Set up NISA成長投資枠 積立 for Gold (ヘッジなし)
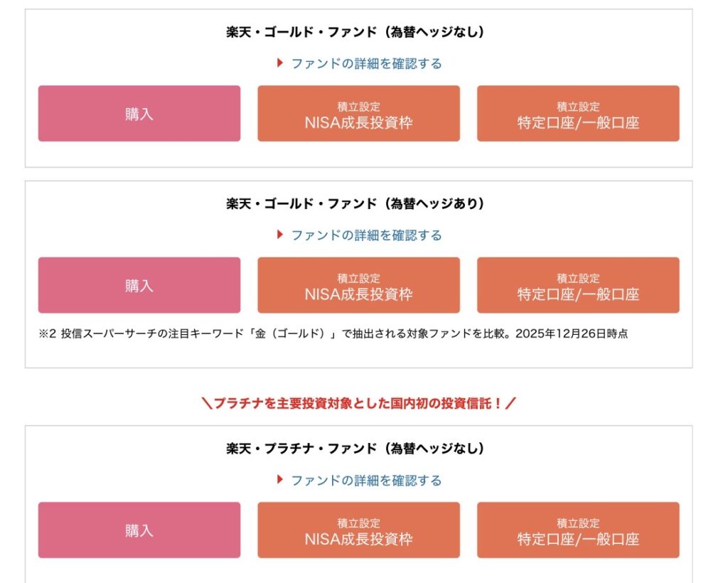Viewport: 728px width, 583px height. tap(358, 114)
